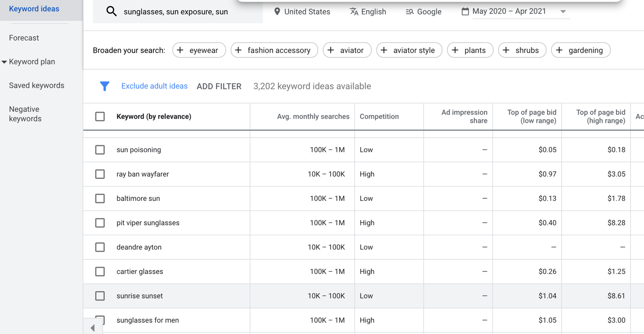Click the search magnifier icon
644x334 pixels.
coord(111,12)
